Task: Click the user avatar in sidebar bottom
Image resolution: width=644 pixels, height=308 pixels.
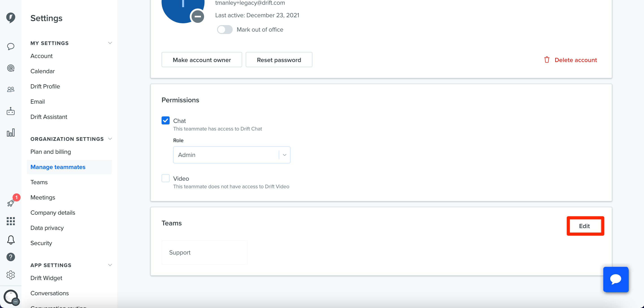Action: [11, 297]
